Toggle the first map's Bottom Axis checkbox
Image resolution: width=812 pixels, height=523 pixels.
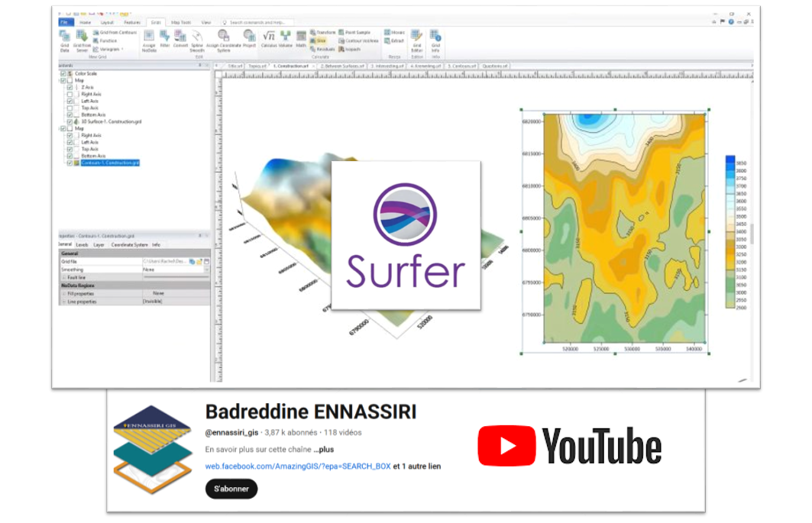(70, 115)
